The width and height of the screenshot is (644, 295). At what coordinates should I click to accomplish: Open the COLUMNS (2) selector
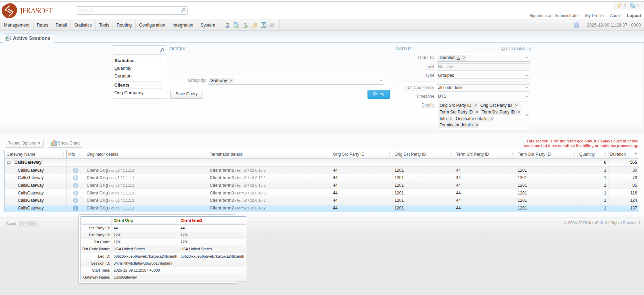pos(516,49)
